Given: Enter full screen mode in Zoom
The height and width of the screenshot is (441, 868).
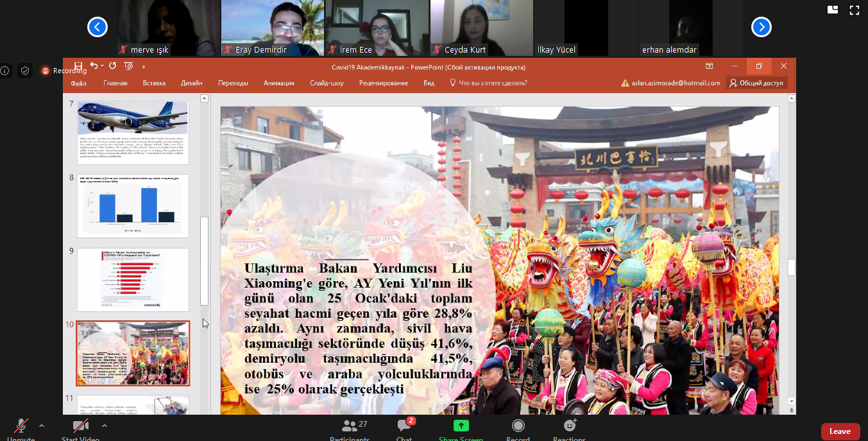Looking at the screenshot, I should [x=854, y=10].
